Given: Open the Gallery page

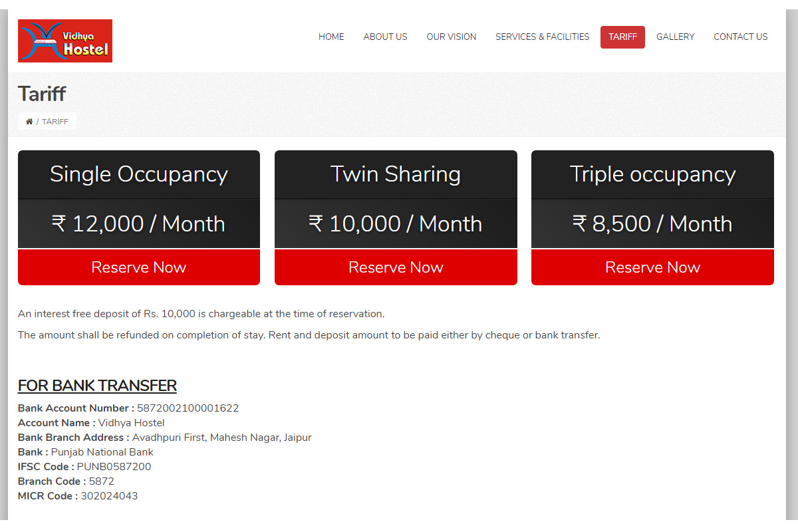Looking at the screenshot, I should [675, 37].
